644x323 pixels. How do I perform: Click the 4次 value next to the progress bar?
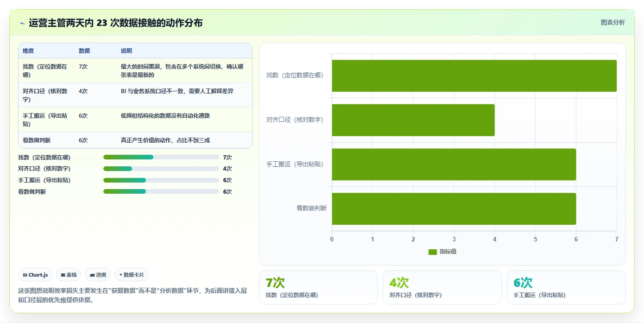point(227,169)
